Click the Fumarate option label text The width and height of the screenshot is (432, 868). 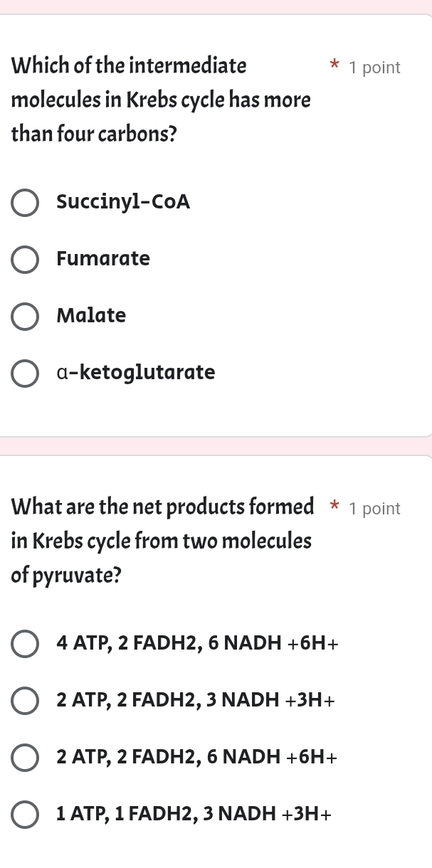[x=103, y=259]
